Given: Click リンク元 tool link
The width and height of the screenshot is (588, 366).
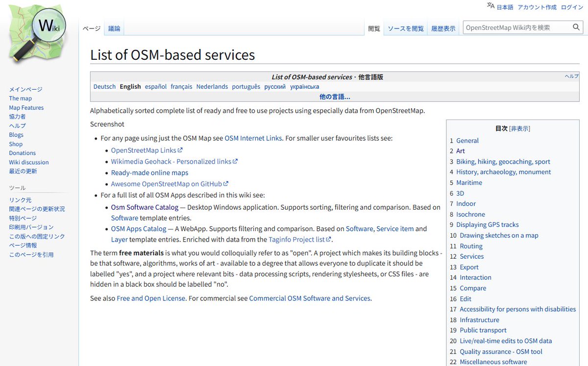Looking at the screenshot, I should tap(20, 200).
